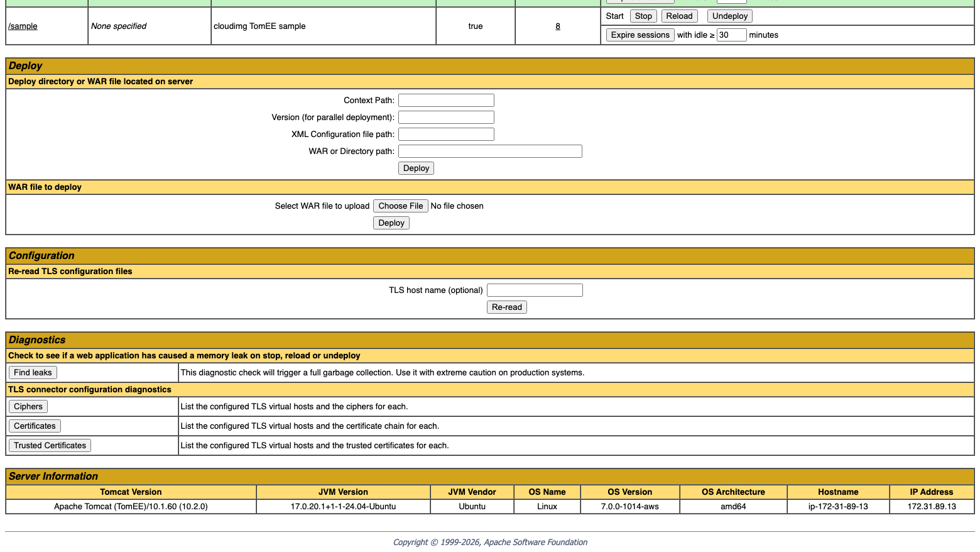Click the hostname value "ip-172-31-89-13"
The height and width of the screenshot is (552, 980).
click(838, 507)
